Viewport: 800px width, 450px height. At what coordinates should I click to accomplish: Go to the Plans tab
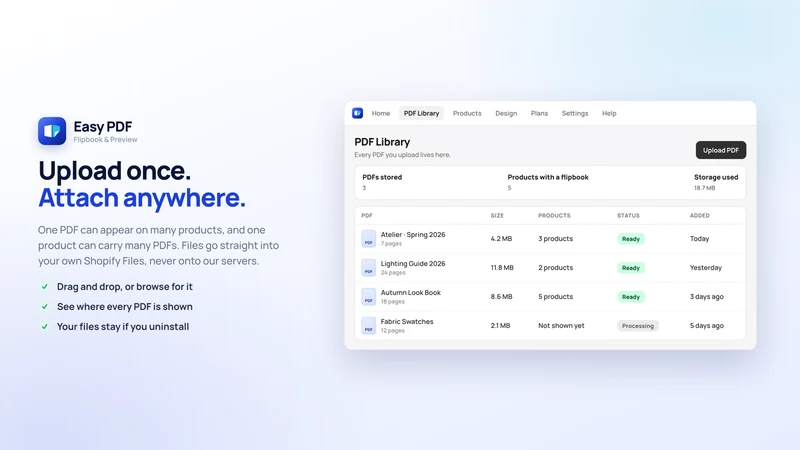click(539, 113)
